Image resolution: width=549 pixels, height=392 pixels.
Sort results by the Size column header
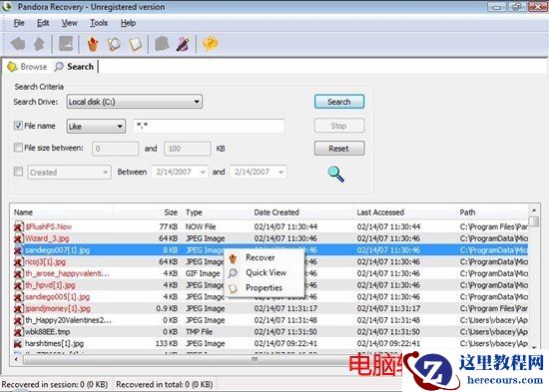click(x=149, y=212)
